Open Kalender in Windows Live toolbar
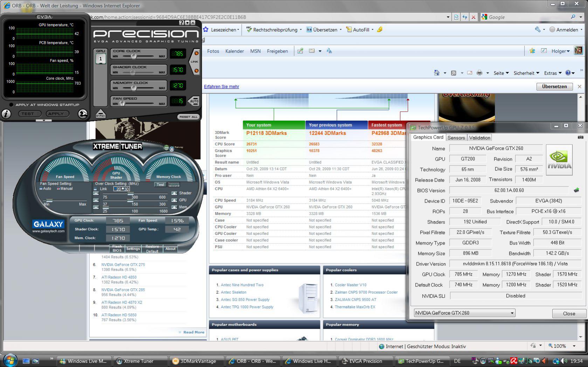The width and height of the screenshot is (588, 367). point(235,51)
